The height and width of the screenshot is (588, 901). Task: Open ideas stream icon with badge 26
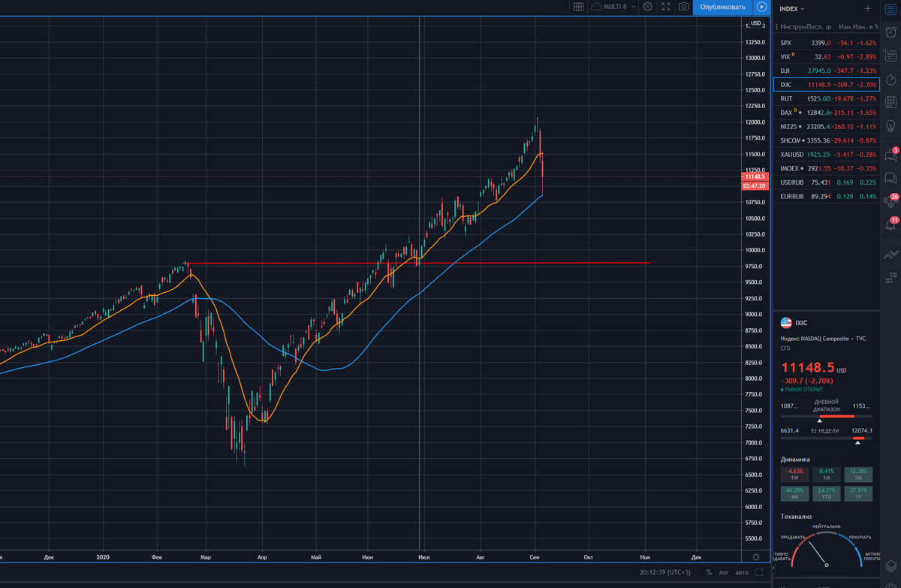pyautogui.click(x=890, y=201)
